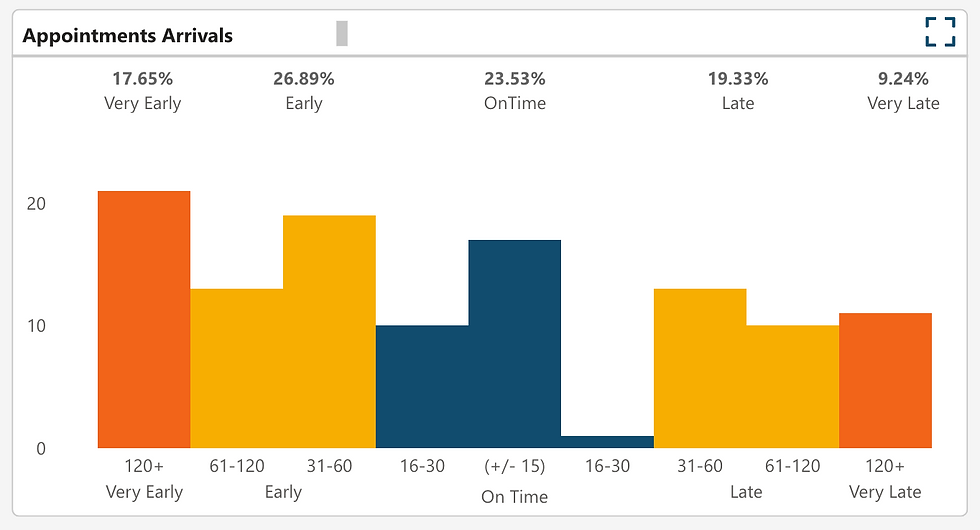The width and height of the screenshot is (980, 530).
Task: Select the tallest dark blue bar
Action: coord(514,343)
